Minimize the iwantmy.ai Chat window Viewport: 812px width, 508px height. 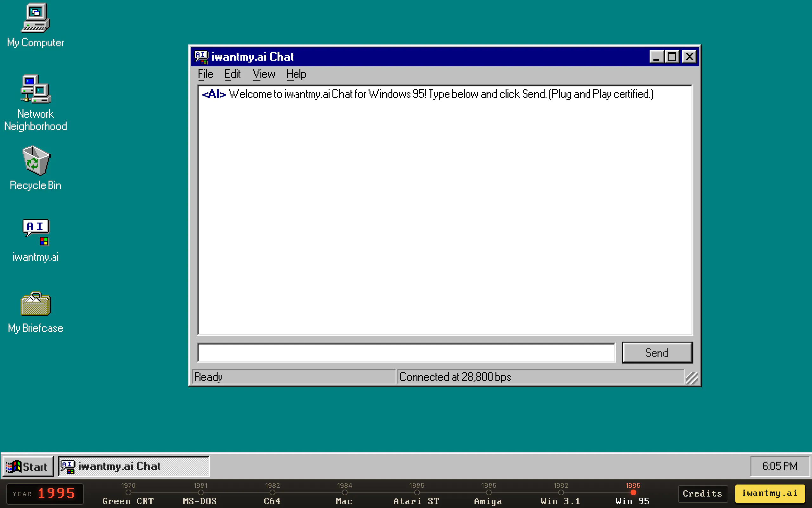click(x=657, y=57)
